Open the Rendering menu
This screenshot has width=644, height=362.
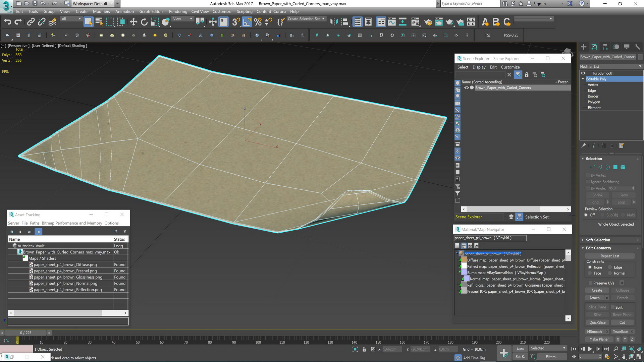point(178,11)
